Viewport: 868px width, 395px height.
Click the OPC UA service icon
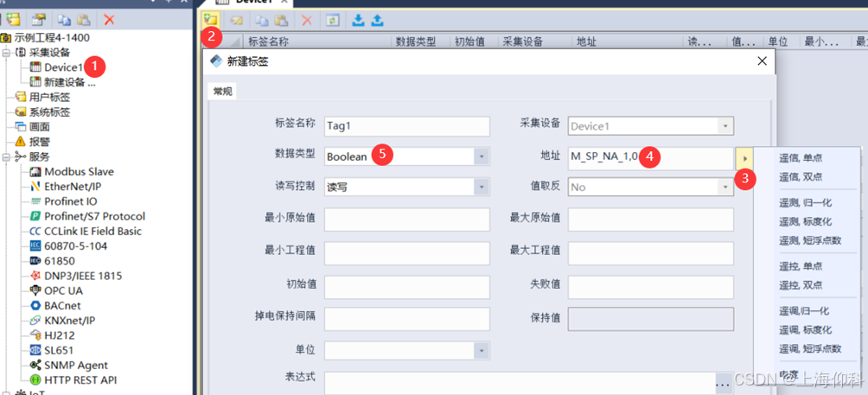click(35, 290)
